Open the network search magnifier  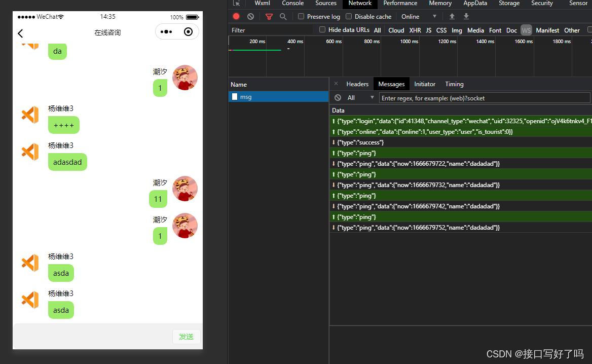(x=283, y=17)
